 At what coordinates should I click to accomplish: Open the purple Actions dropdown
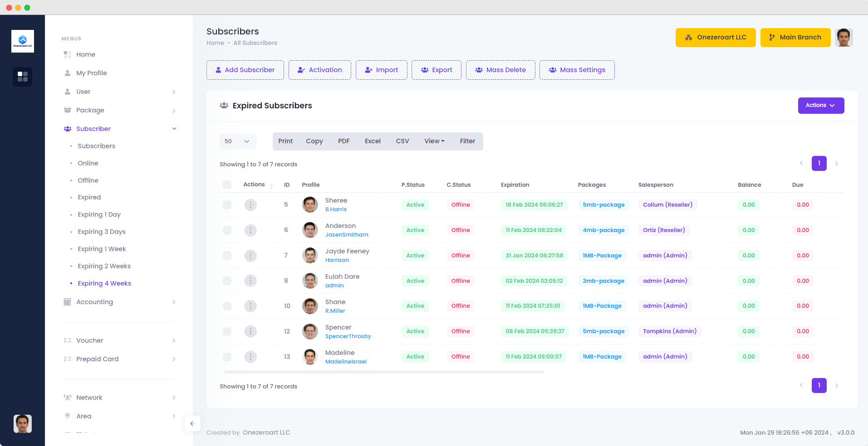tap(820, 106)
